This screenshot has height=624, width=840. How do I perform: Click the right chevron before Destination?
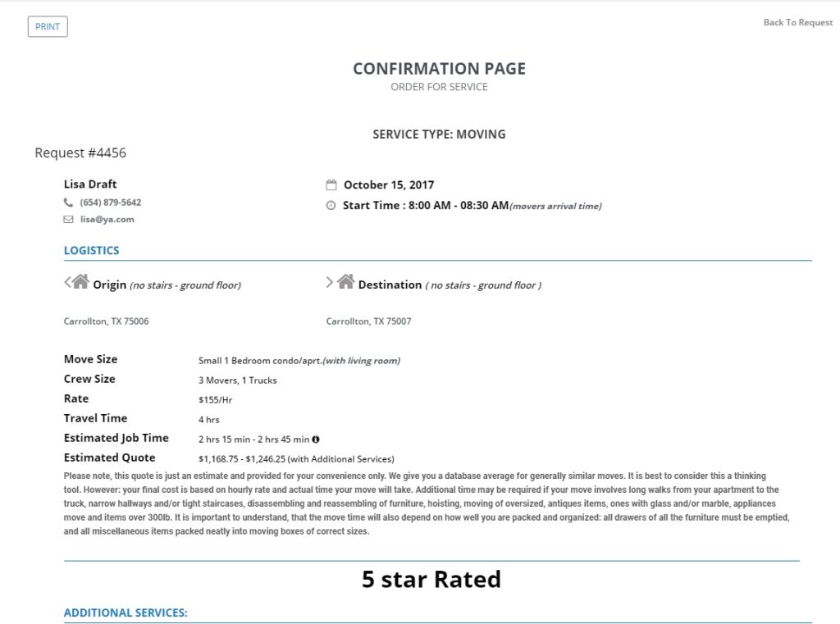pyautogui.click(x=330, y=283)
